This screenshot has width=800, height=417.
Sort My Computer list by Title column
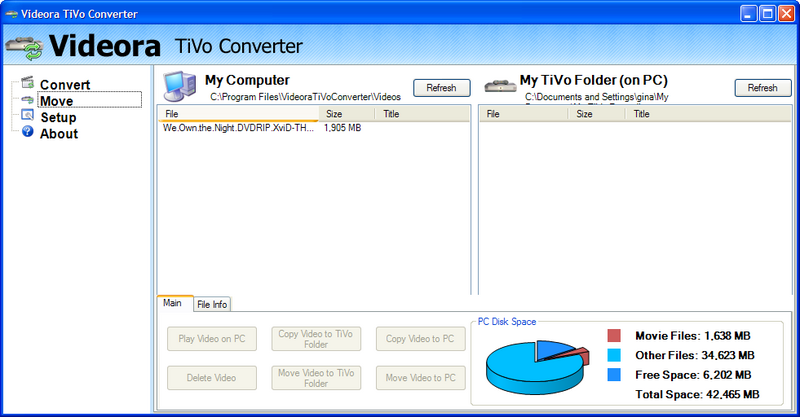[422, 114]
